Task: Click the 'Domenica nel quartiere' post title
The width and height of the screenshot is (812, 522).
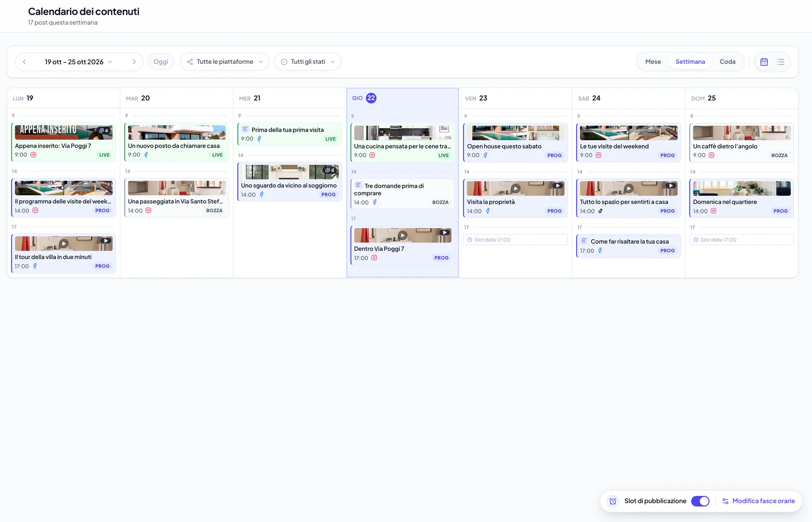Action: pos(725,202)
